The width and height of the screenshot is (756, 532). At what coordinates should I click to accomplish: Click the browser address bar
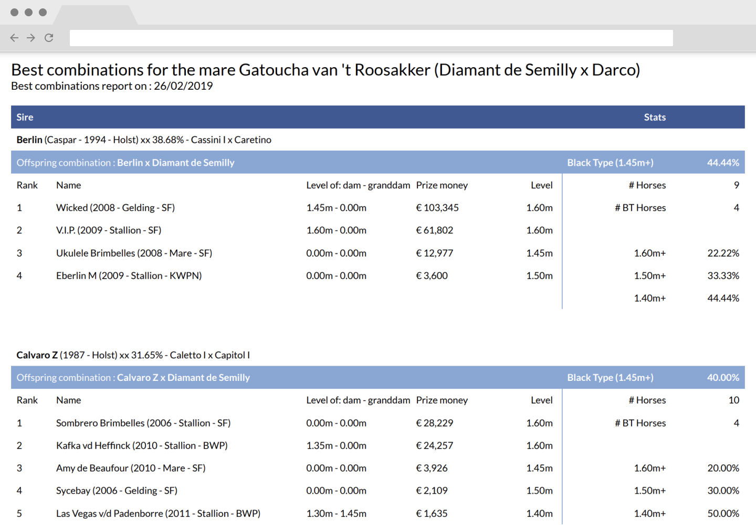[371, 38]
